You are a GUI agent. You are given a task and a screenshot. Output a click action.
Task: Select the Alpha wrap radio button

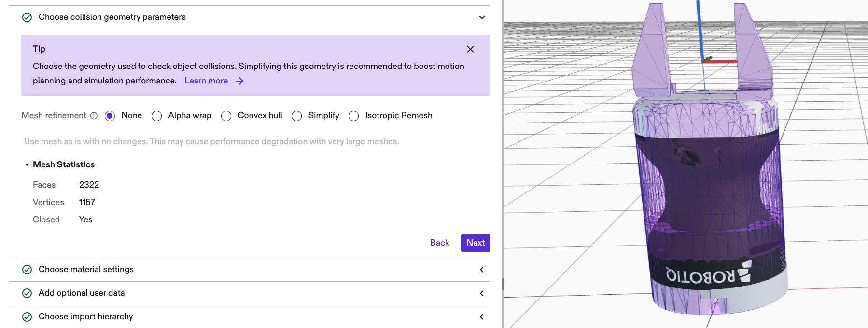(156, 116)
